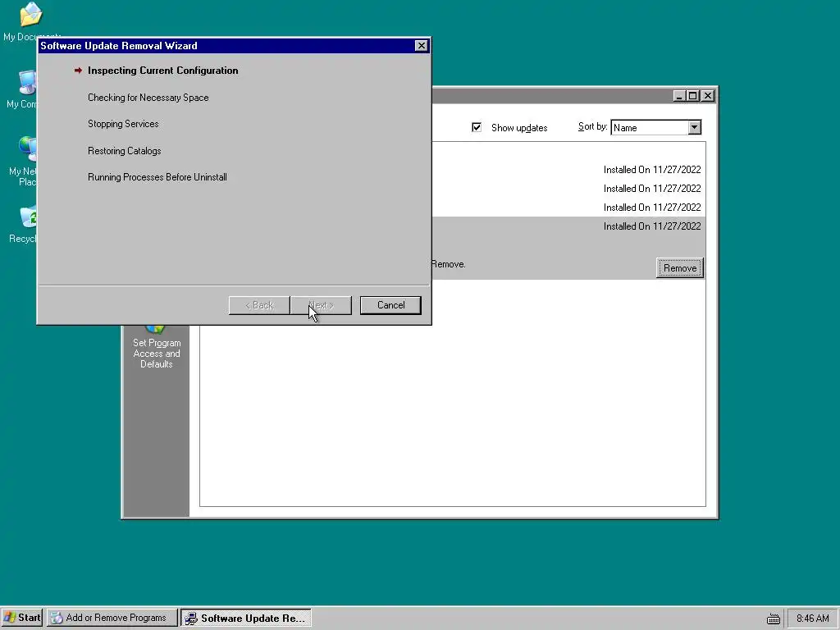Close the Add or Remove Programs window
Image resolution: width=840 pixels, height=630 pixels.
pos(708,96)
